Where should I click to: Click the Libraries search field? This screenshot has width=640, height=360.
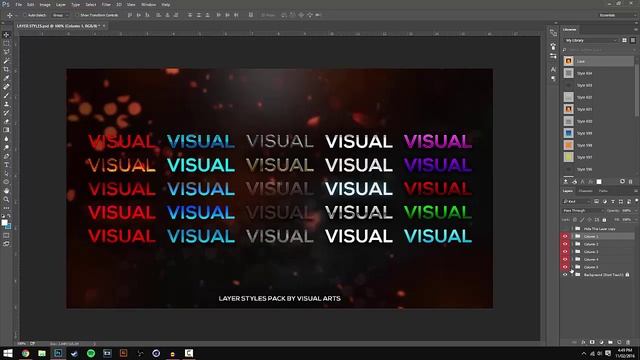tap(598, 50)
